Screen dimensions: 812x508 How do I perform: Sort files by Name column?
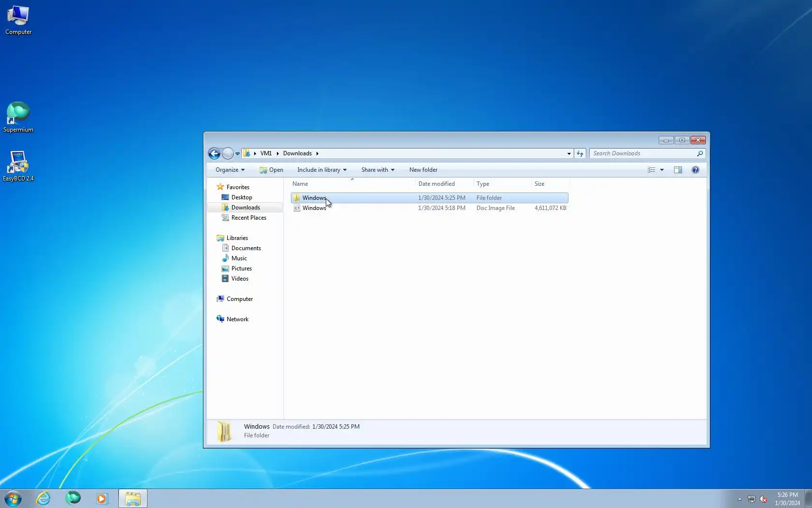coord(352,184)
